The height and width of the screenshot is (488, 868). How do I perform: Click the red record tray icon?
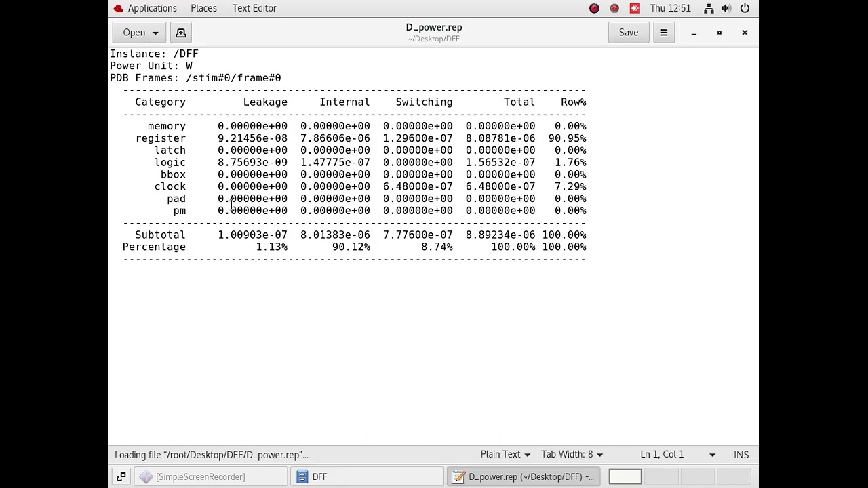point(594,8)
